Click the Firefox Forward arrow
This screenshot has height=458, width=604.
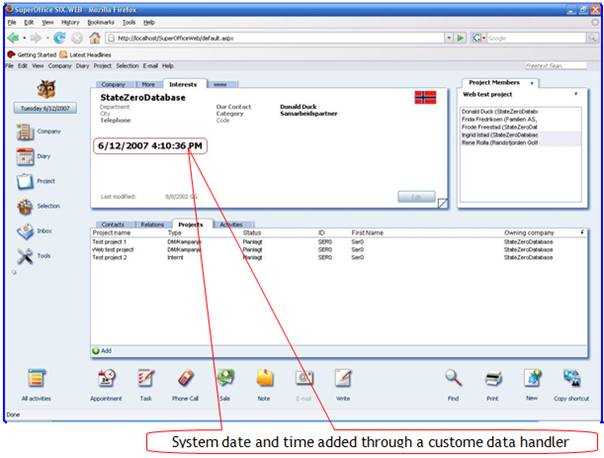(36, 38)
